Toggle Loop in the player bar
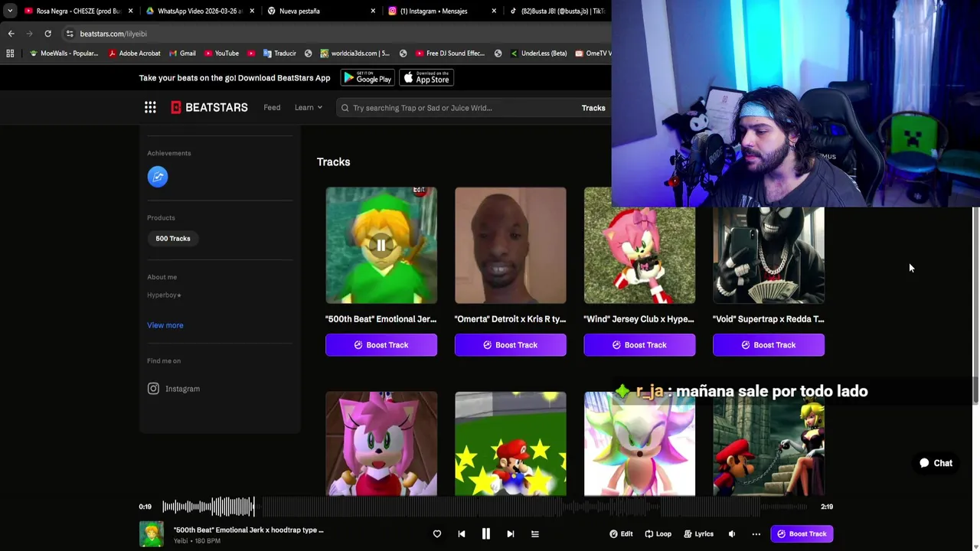Viewport: 980px width, 551px height. (x=658, y=534)
